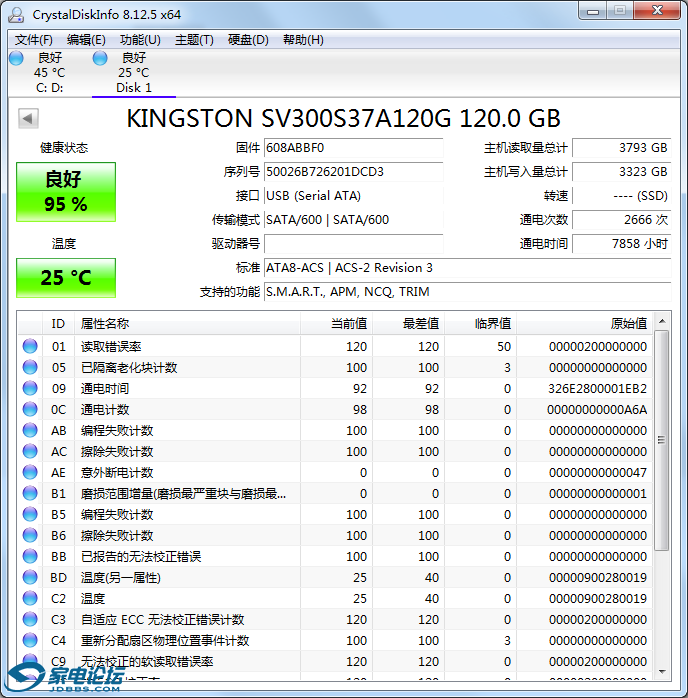This screenshot has width=688, height=698.
Task: Click the 25 °C temperature button
Action: (x=66, y=278)
